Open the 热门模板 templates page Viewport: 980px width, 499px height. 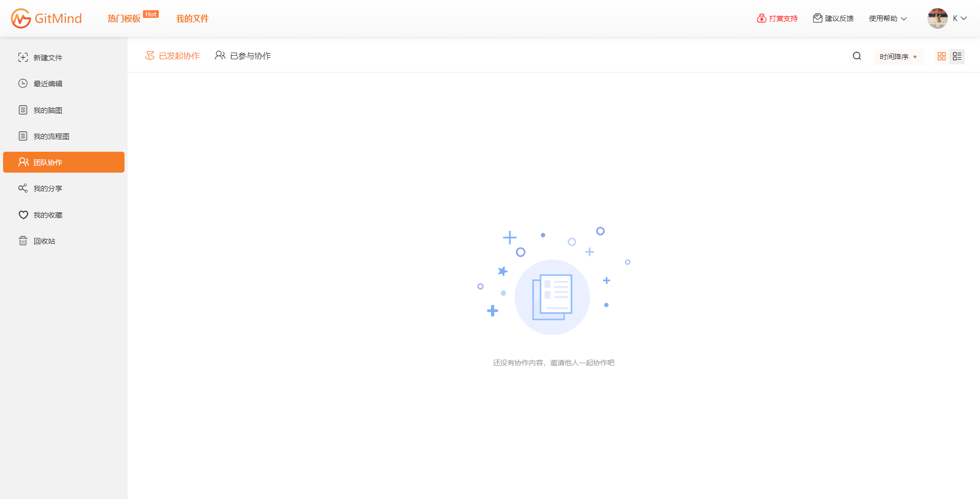tap(124, 19)
